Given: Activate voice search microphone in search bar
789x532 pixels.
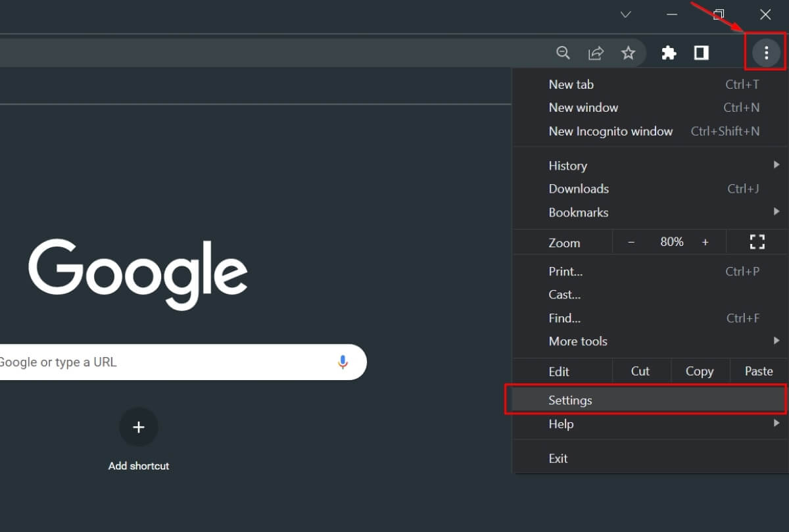Looking at the screenshot, I should click(343, 362).
